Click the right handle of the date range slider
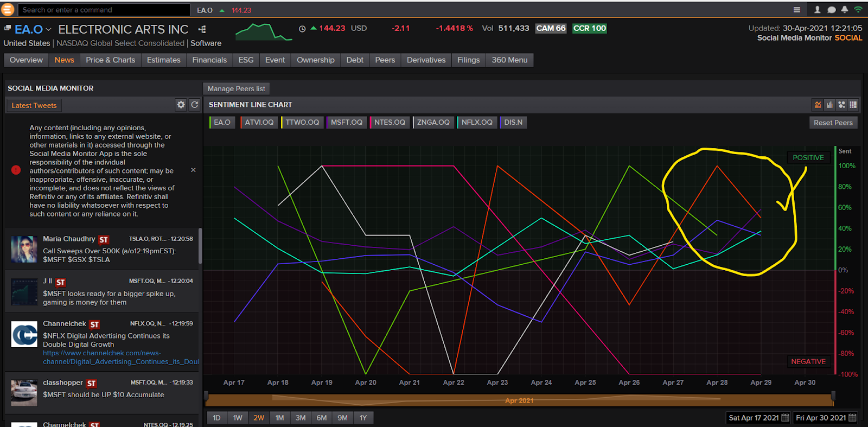 833,397
